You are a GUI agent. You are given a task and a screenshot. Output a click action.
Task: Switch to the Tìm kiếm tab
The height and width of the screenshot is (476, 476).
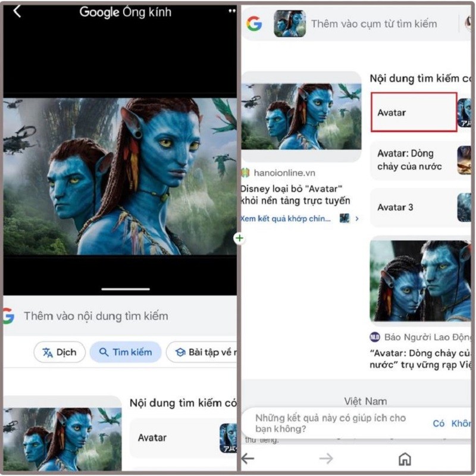point(126,352)
